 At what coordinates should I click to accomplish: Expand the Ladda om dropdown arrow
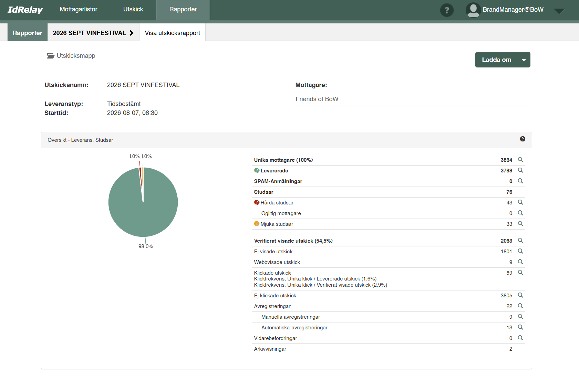coord(524,60)
